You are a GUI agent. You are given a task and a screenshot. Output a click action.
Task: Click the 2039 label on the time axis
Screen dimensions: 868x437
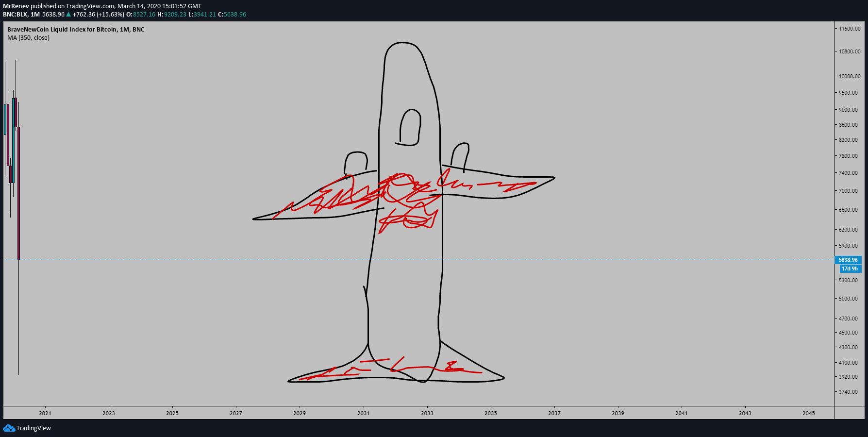pos(618,413)
